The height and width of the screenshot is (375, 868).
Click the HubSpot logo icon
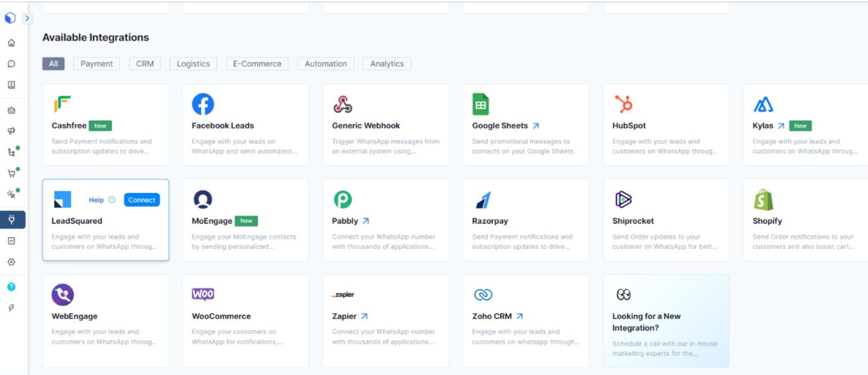623,105
